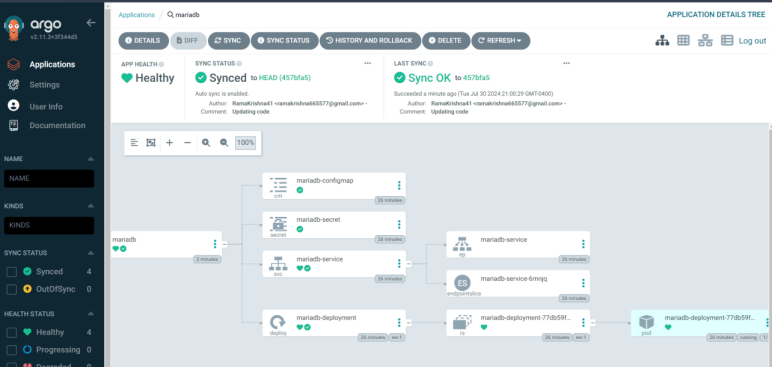Viewport: 772px width, 367px height.
Task: Click the NAME filter input field
Action: point(49,178)
